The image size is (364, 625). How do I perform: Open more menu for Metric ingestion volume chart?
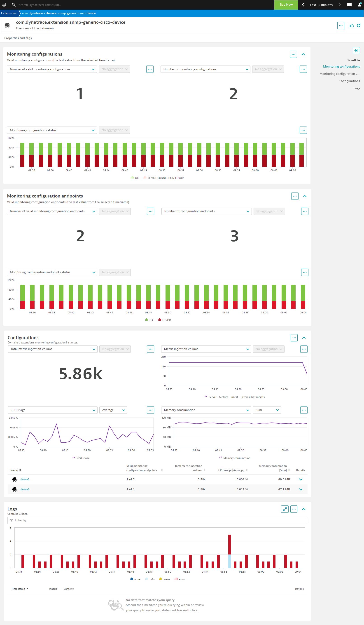click(x=304, y=349)
